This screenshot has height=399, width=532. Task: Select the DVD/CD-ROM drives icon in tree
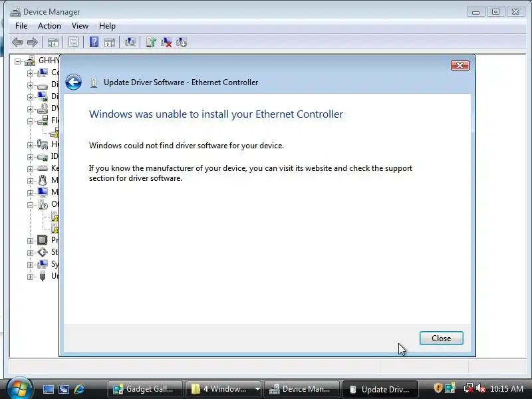[x=43, y=108]
